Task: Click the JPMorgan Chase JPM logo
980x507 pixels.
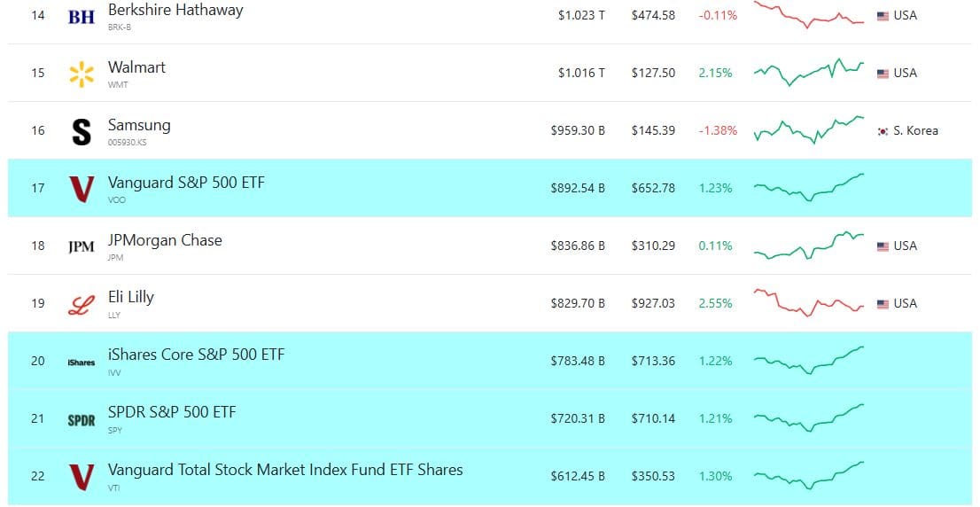Action: [x=82, y=247]
